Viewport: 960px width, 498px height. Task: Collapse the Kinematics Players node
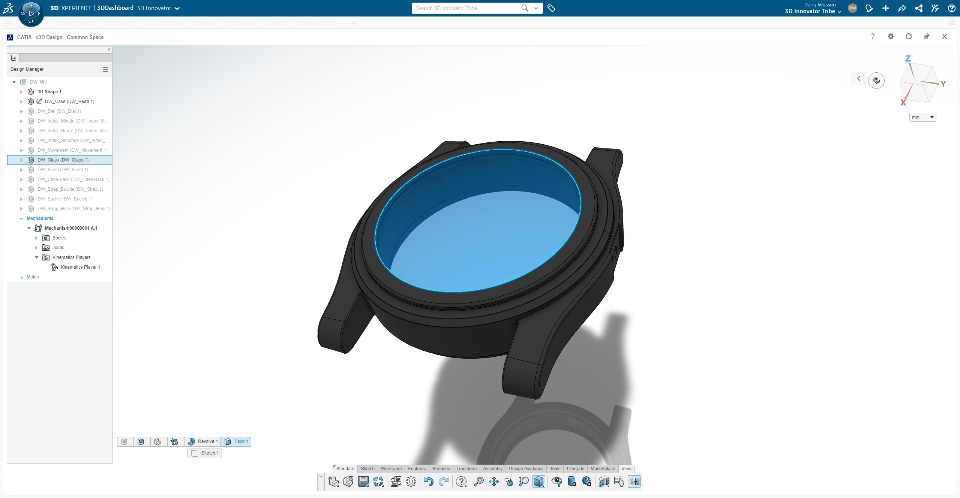(37, 257)
